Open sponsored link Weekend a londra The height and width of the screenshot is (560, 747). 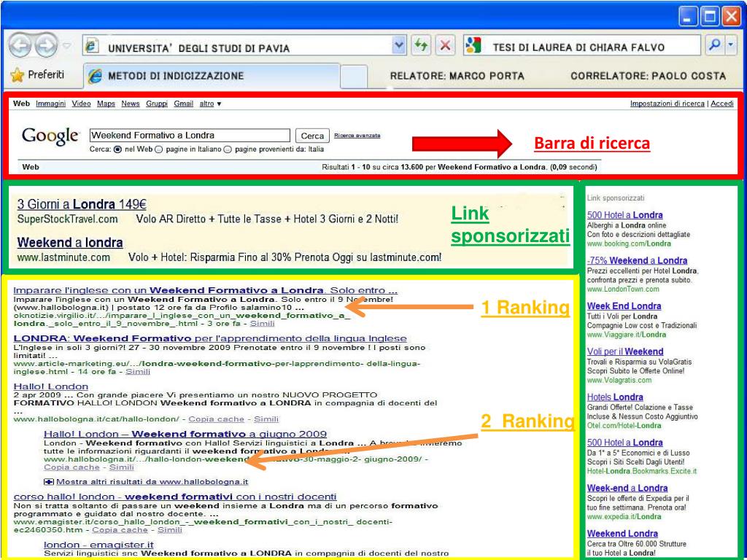[x=70, y=242]
